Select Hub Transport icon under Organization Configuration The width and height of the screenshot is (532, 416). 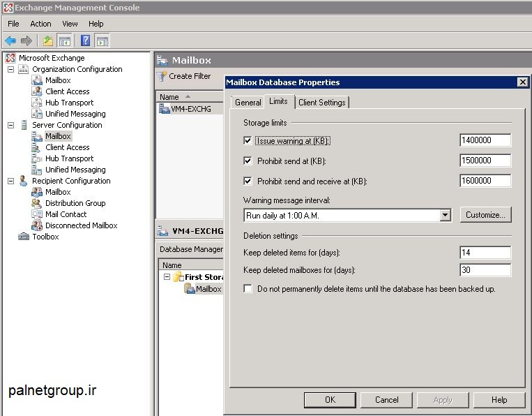pyautogui.click(x=37, y=103)
